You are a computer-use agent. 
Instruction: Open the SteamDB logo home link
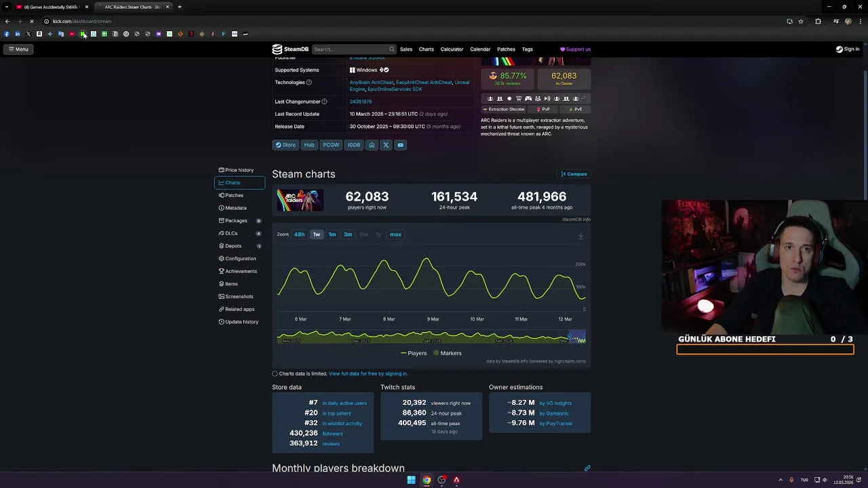click(290, 49)
